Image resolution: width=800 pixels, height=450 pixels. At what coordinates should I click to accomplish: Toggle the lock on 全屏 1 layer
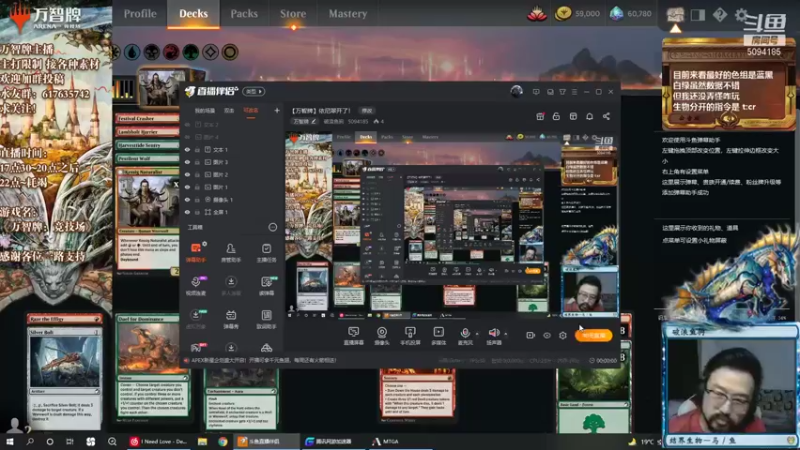[197, 212]
